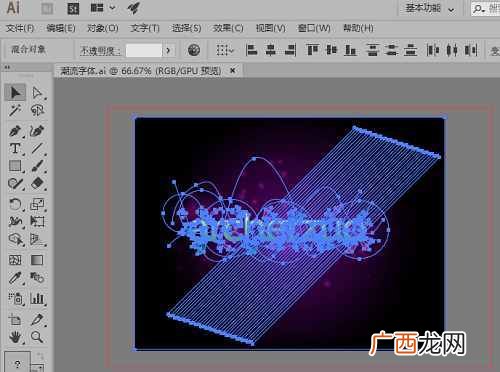
Task: Select the Type tool
Action: pyautogui.click(x=15, y=148)
